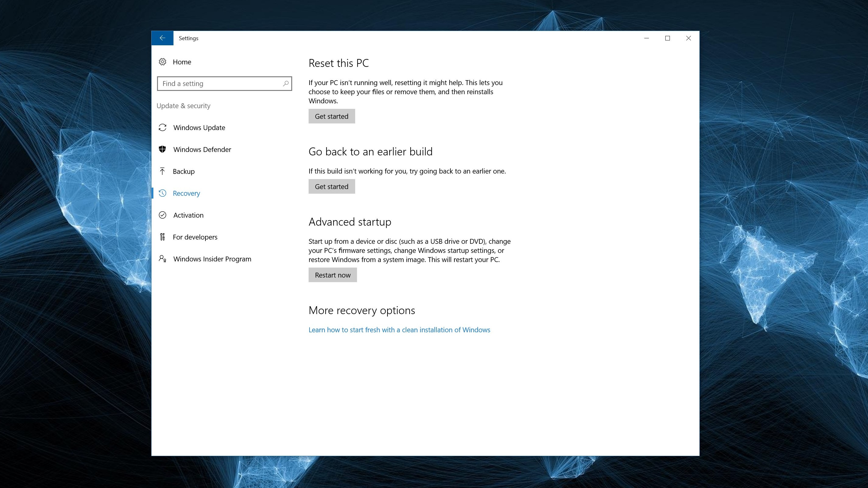Click the Update & security category label
The height and width of the screenshot is (488, 868).
coord(183,106)
